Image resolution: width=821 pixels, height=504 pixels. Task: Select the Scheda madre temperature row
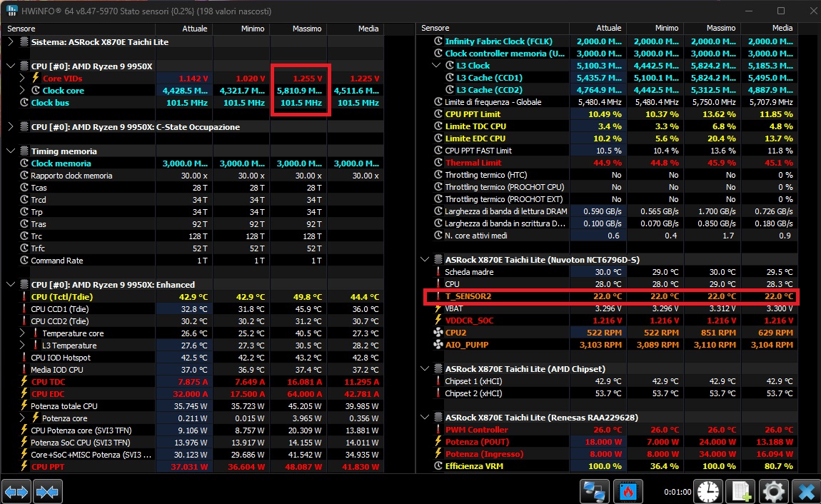tap(608, 271)
